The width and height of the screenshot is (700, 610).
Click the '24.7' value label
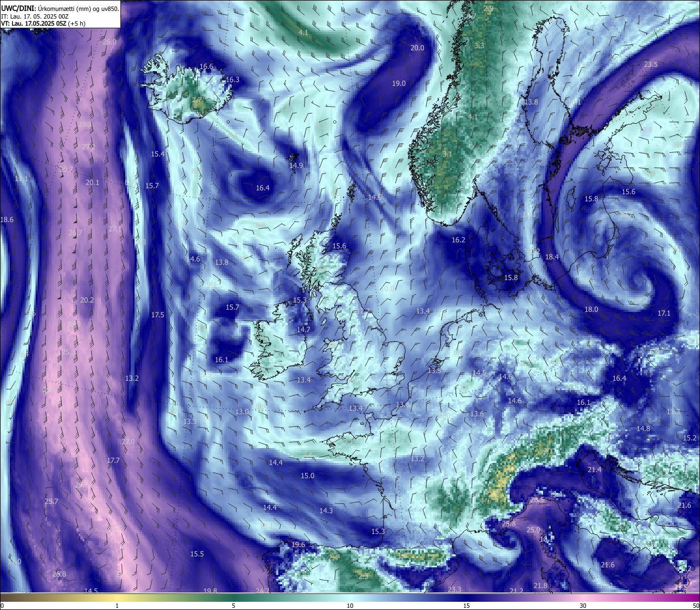coord(262,591)
